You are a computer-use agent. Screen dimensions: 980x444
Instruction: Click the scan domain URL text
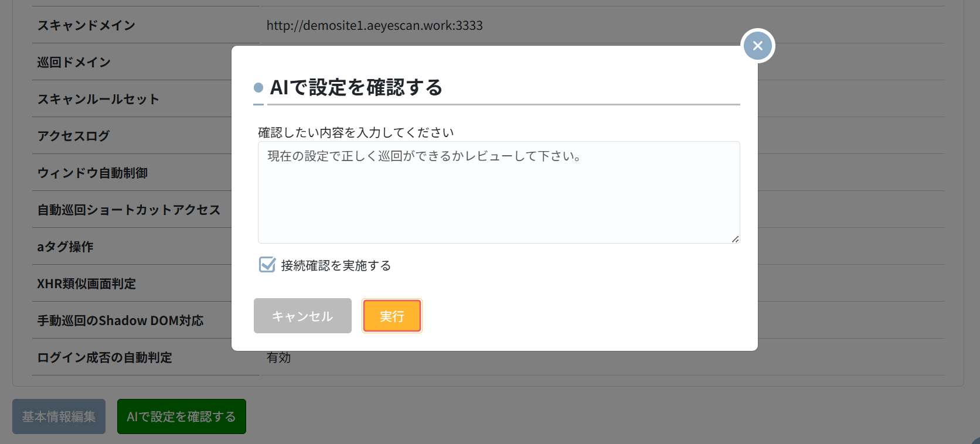click(x=375, y=25)
